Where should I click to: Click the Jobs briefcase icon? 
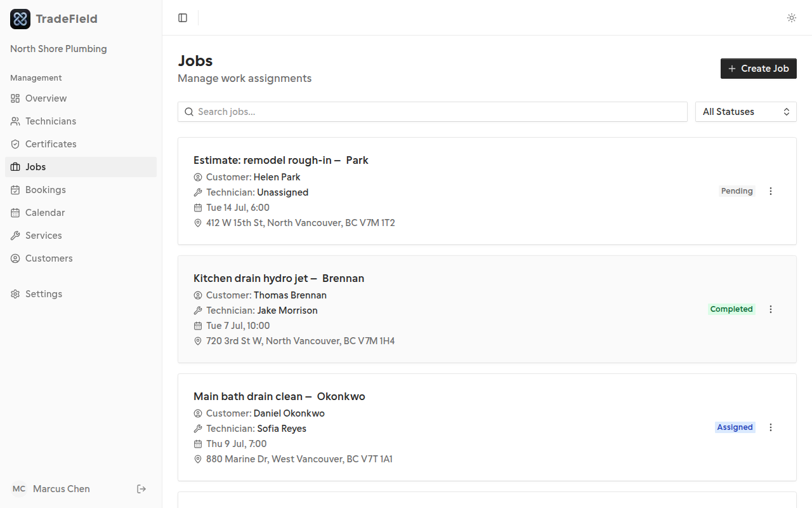[x=15, y=167]
